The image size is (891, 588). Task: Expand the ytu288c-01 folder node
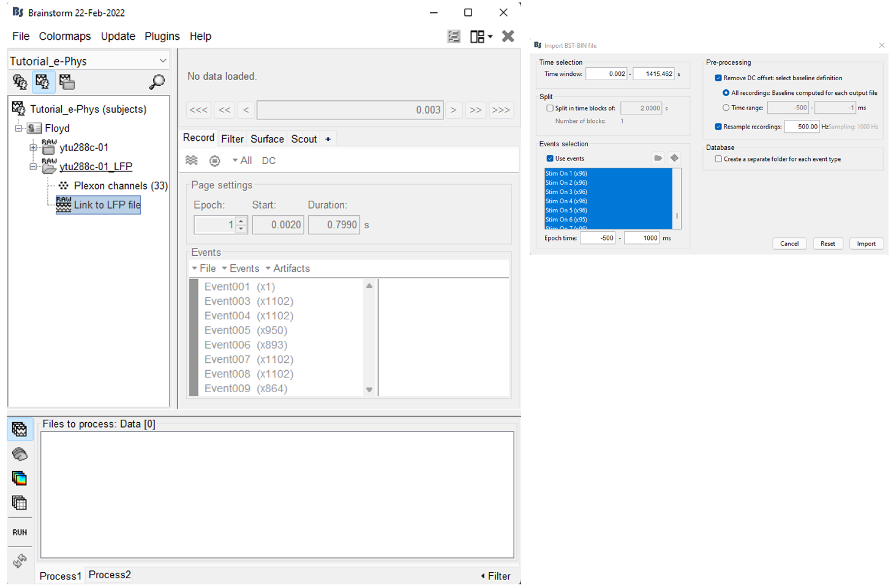coord(33,147)
